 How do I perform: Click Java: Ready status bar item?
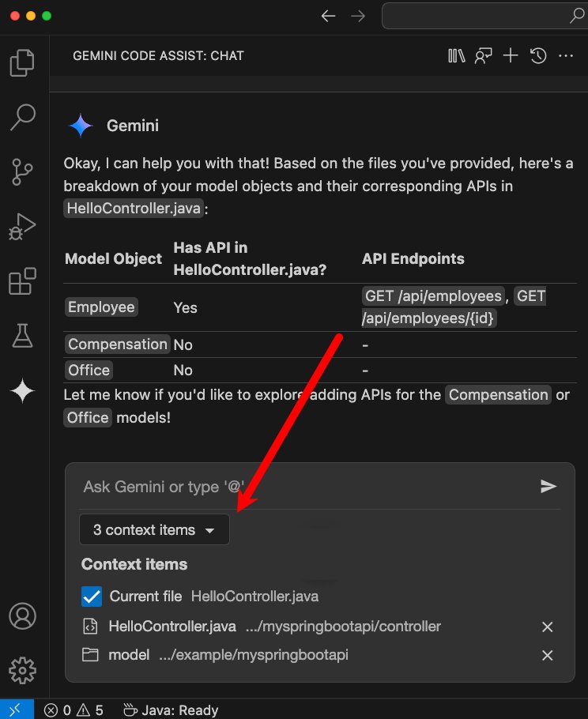point(171,710)
